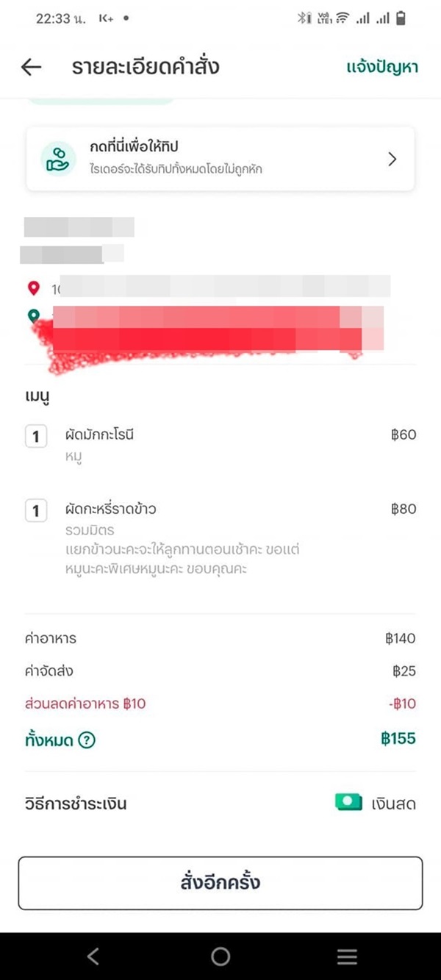441x980 pixels.
Task: Tap the back arrow in the header
Action: pos(30,67)
